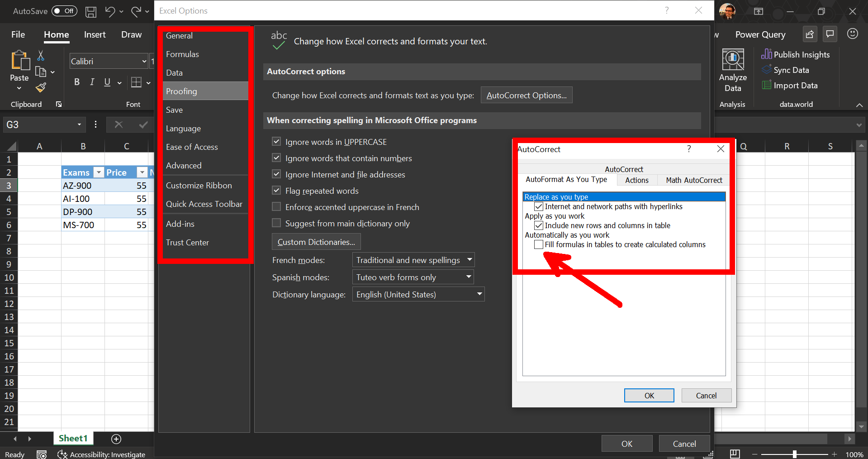Open the Dictionary language dropdown
The height and width of the screenshot is (459, 868).
[479, 294]
